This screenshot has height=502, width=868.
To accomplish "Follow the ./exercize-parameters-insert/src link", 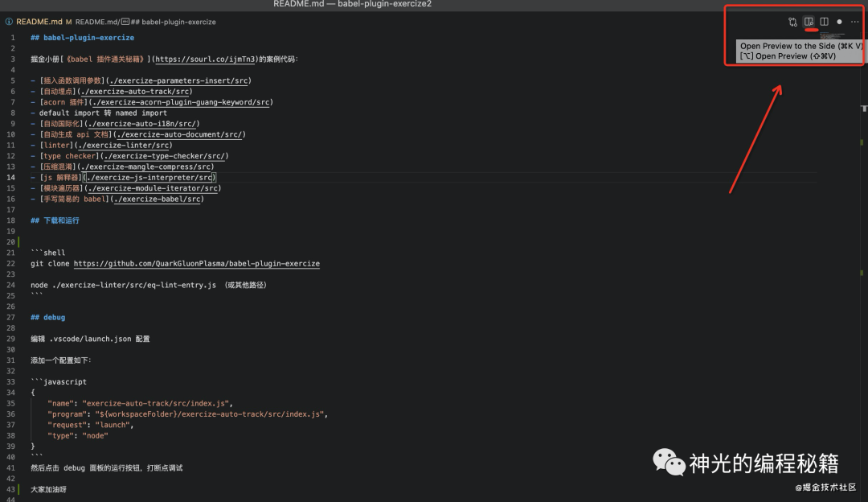I will [178, 81].
